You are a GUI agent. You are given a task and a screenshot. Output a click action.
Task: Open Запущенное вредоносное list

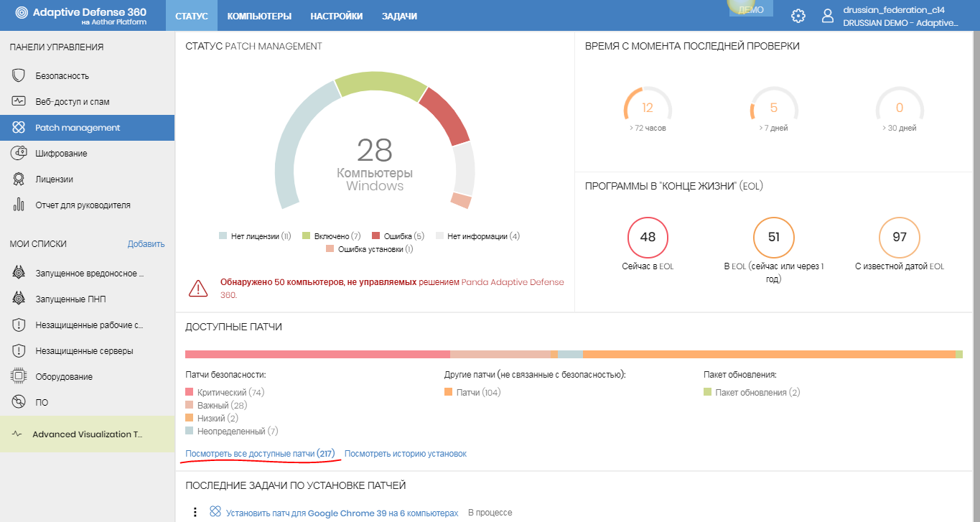87,273
